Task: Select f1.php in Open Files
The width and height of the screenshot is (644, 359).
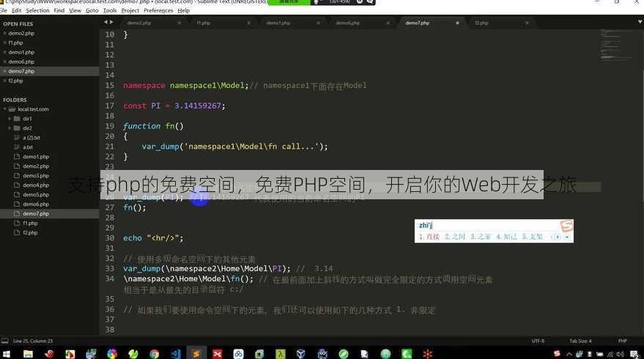Action: pos(15,42)
